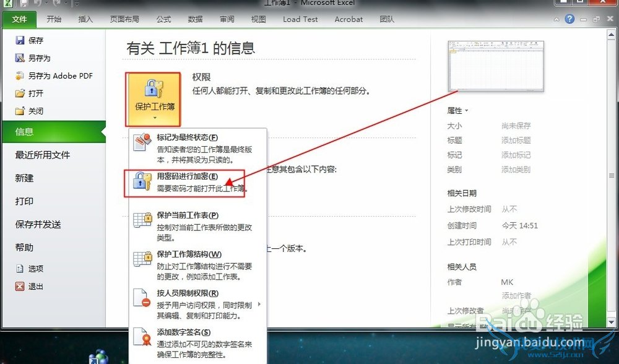Image resolution: width=619 pixels, height=364 pixels.
Task: Open the 保护工作簿 dropdown arrow
Action: [155, 118]
